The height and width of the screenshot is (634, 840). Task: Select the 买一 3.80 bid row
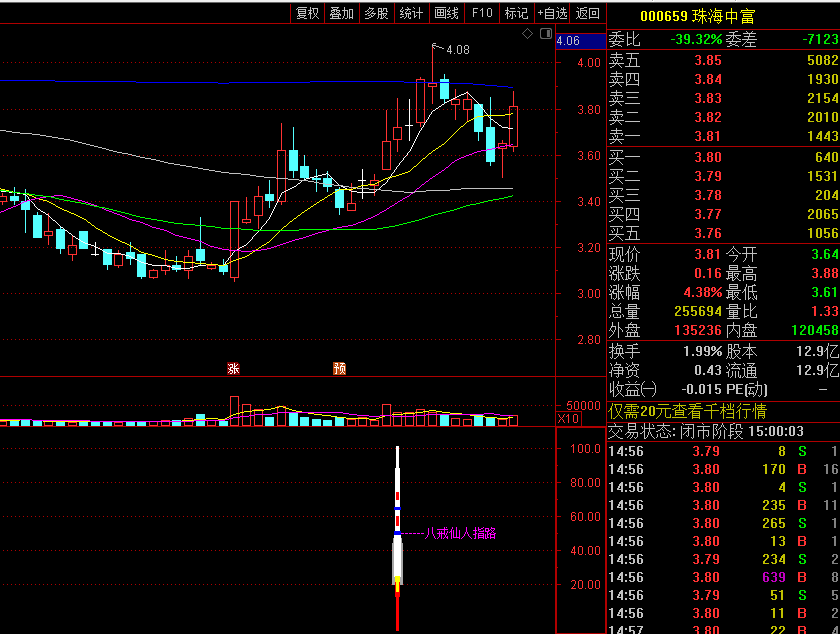[723, 157]
